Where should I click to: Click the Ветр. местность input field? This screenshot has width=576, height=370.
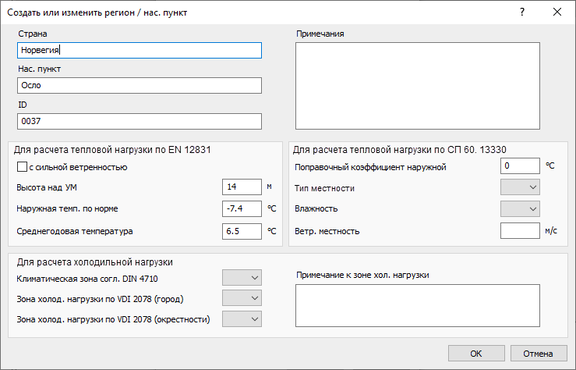pyautogui.click(x=520, y=231)
